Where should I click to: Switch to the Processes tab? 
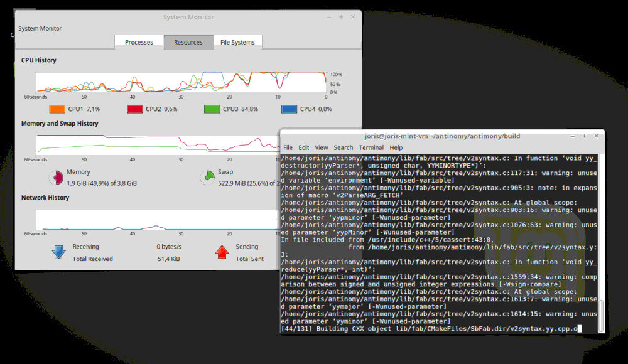point(139,42)
